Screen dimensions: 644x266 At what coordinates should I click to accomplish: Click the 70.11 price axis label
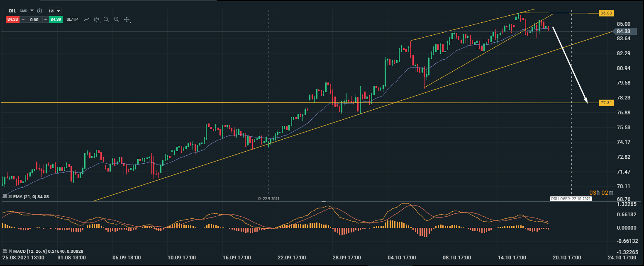pos(624,186)
